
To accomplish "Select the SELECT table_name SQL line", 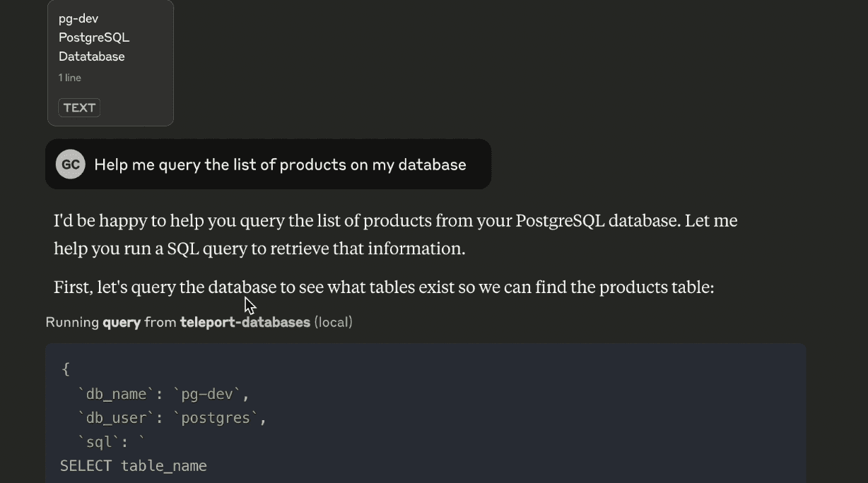I will (134, 465).
